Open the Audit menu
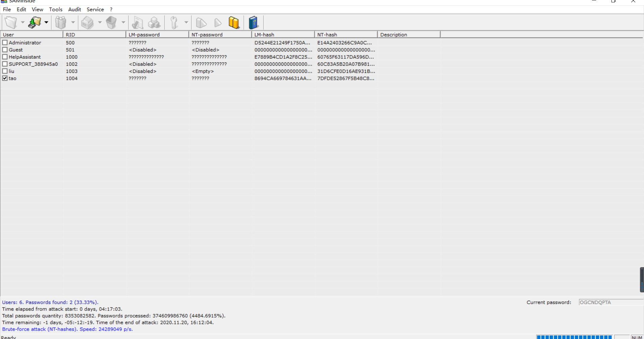The image size is (644, 339). 75,9
